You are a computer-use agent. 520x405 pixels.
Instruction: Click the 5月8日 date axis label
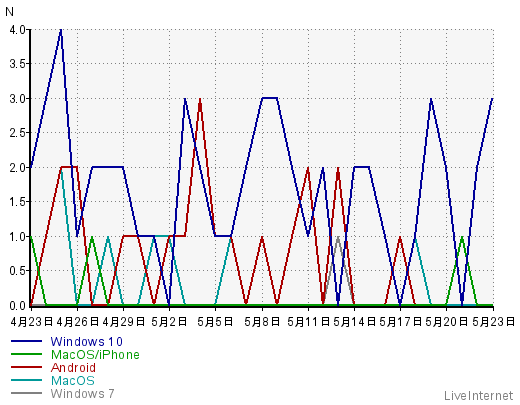262,322
